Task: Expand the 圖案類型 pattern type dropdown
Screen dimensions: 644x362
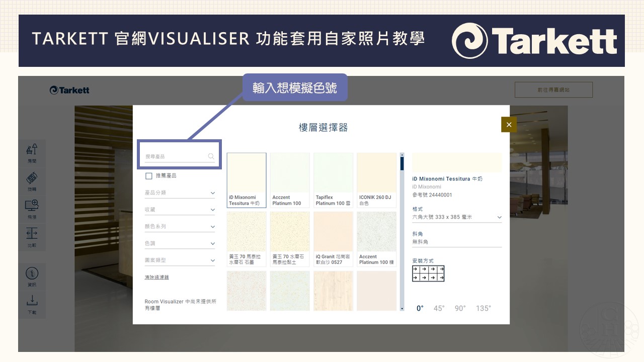Action: click(x=180, y=260)
